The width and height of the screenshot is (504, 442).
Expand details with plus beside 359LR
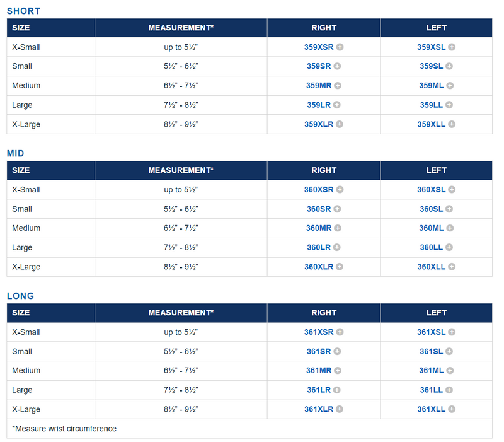337,105
